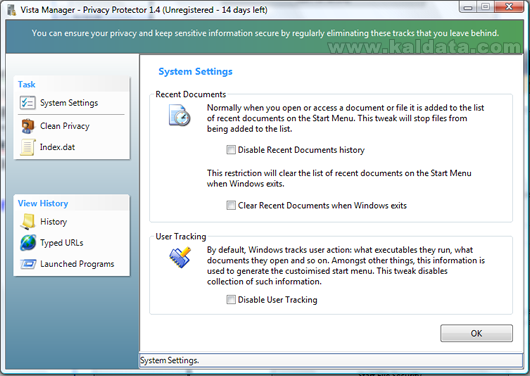Viewport: 530px width, 376px height.
Task: Click the Launched Programs icon
Action: [x=28, y=264]
